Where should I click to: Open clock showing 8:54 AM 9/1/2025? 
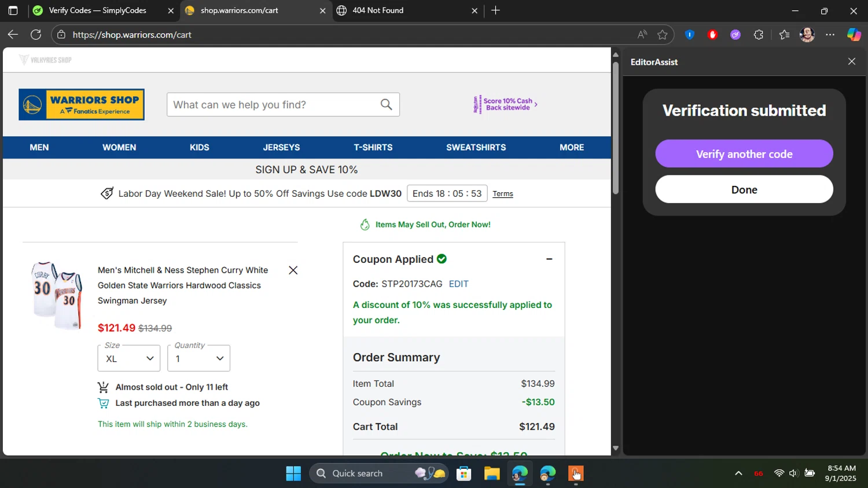click(841, 474)
